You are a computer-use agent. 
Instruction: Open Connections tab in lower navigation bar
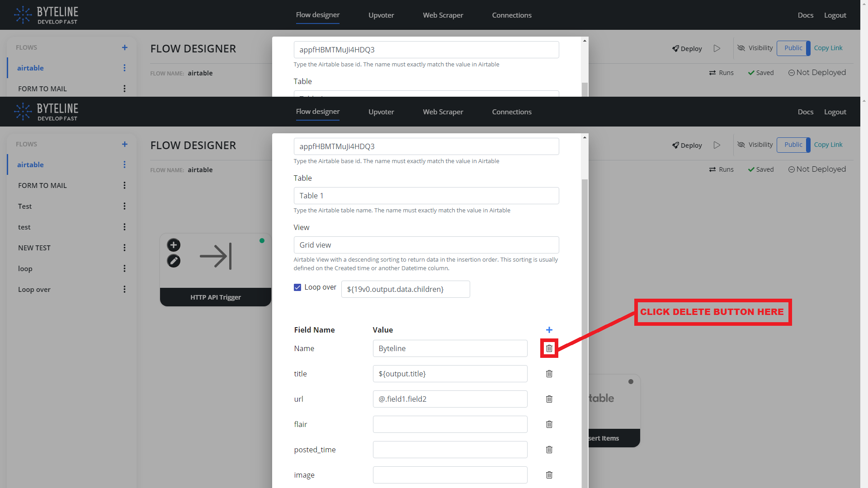coord(512,112)
